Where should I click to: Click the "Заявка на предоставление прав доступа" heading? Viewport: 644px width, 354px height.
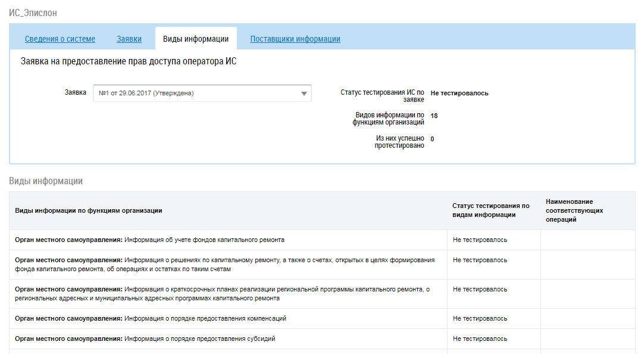tap(129, 61)
